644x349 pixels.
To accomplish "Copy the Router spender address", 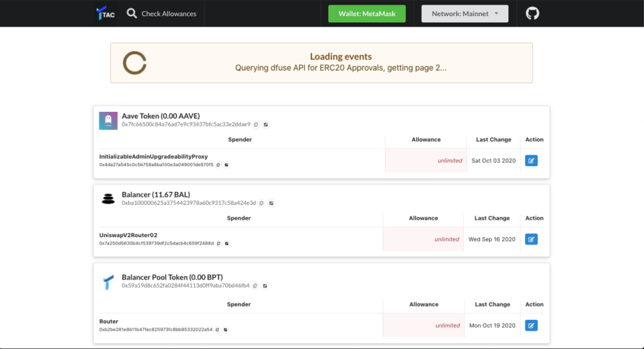I will point(217,330).
